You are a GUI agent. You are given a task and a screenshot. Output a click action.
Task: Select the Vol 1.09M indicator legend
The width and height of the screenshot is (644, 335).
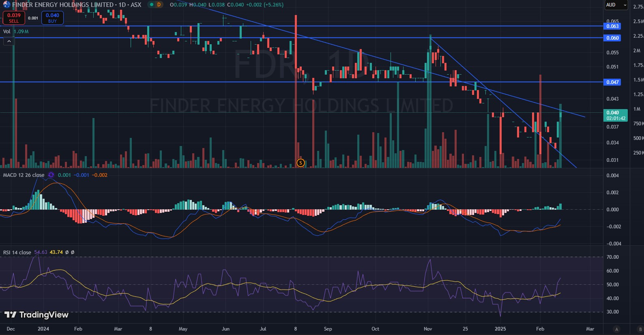16,31
